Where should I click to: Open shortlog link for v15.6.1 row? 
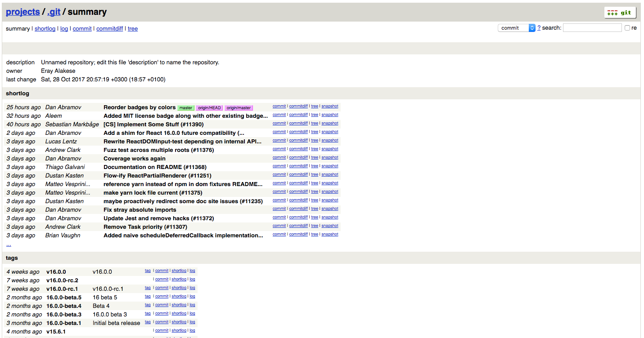tap(179, 330)
